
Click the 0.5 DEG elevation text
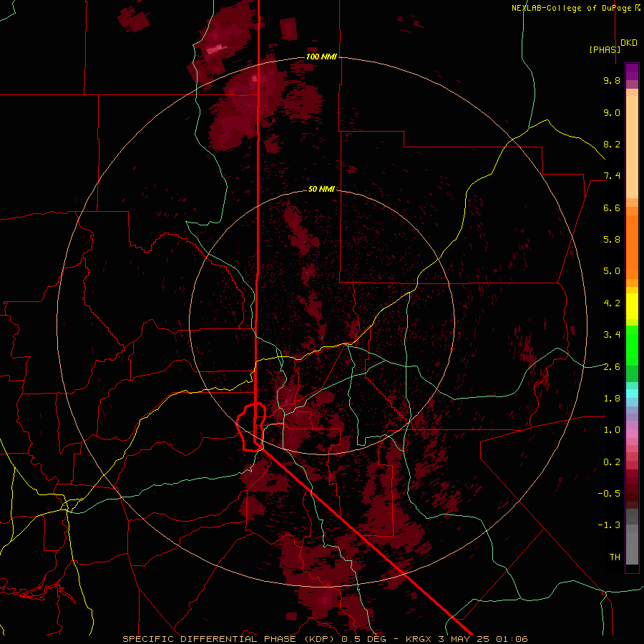pyautogui.click(x=364, y=639)
